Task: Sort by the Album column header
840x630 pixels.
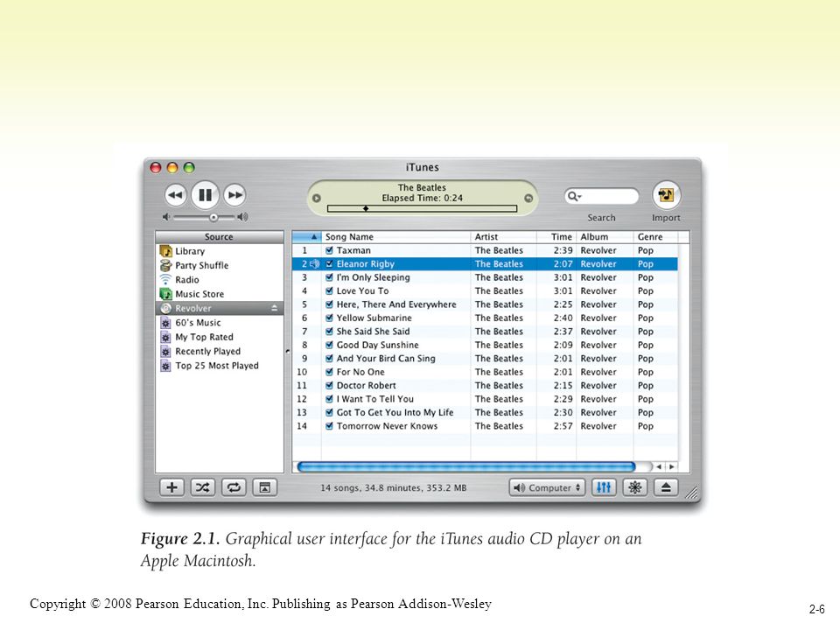Action: (605, 237)
